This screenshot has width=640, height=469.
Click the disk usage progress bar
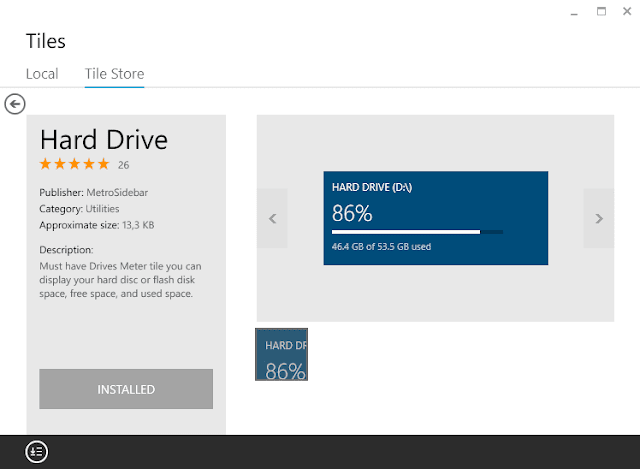417,232
